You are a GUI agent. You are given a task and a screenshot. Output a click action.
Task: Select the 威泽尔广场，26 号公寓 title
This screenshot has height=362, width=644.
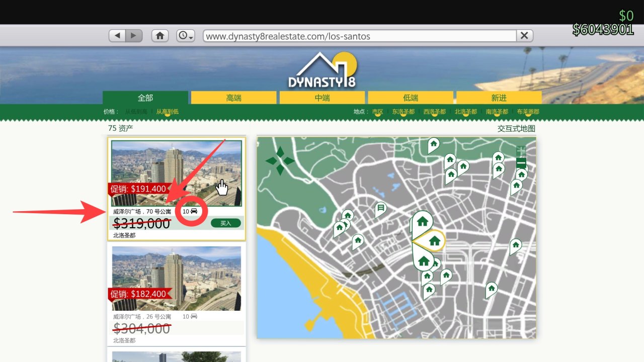142,317
